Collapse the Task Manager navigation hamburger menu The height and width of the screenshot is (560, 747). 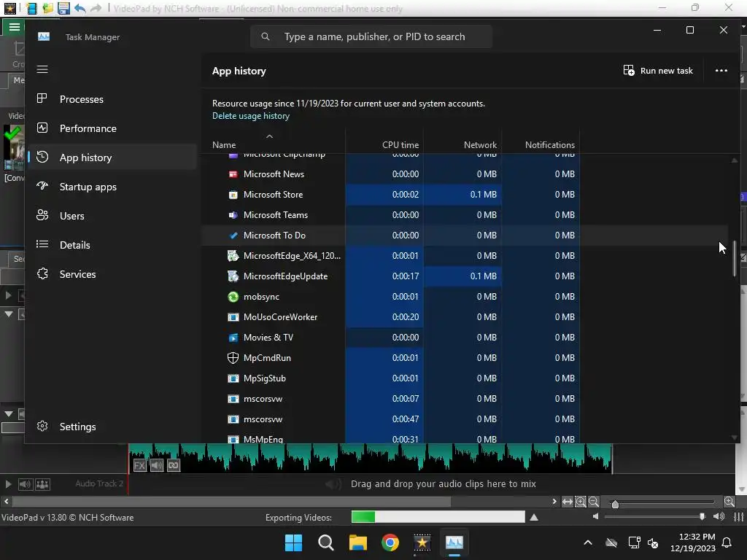(x=42, y=69)
